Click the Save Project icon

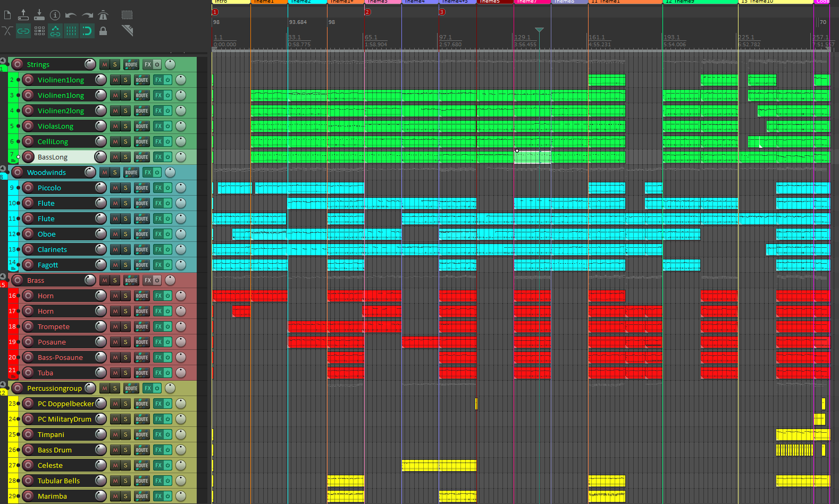pyautogui.click(x=39, y=15)
